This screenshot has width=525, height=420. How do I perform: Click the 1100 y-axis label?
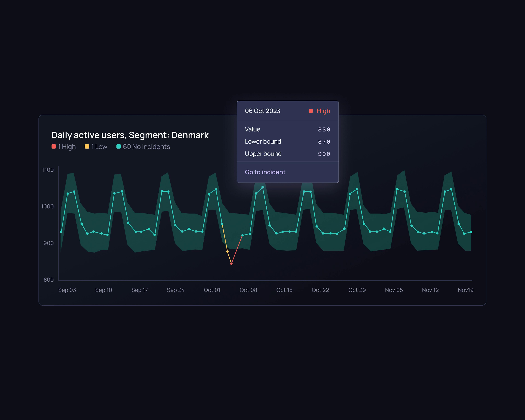click(48, 170)
